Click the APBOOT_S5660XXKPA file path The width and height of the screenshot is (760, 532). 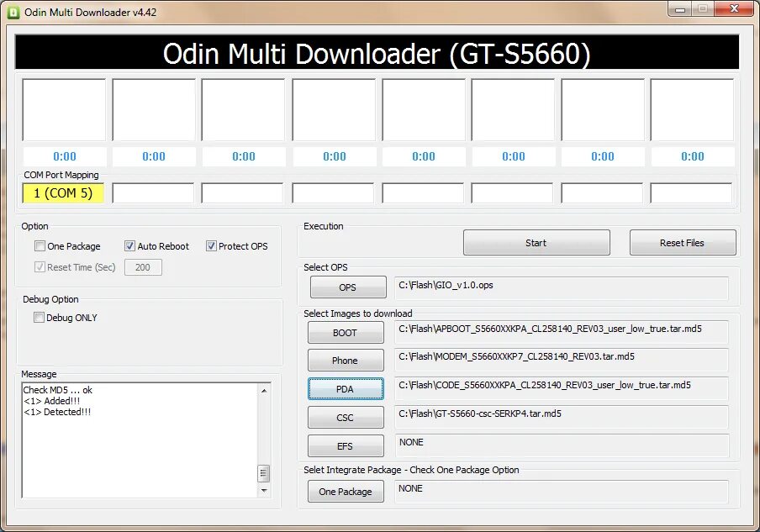(562, 332)
